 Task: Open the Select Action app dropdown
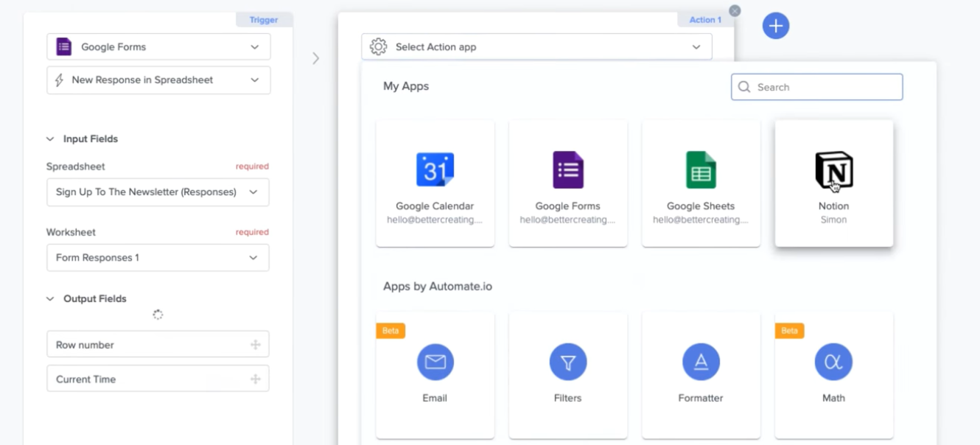(x=536, y=46)
